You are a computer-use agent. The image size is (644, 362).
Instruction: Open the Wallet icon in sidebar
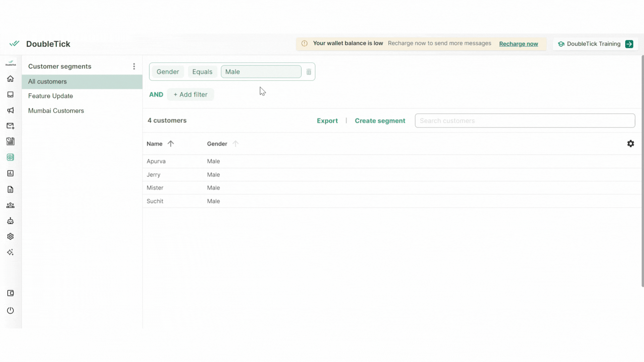(10, 293)
